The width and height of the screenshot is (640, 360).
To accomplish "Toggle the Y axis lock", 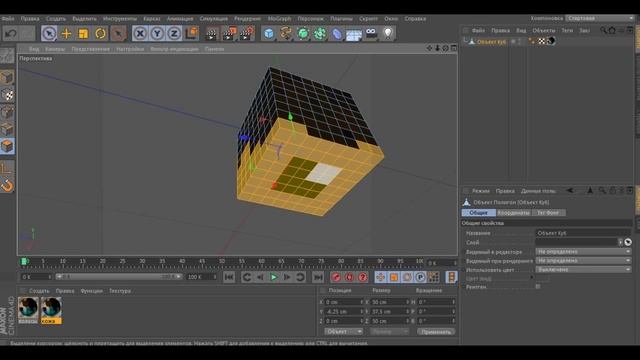I will 157,33.
